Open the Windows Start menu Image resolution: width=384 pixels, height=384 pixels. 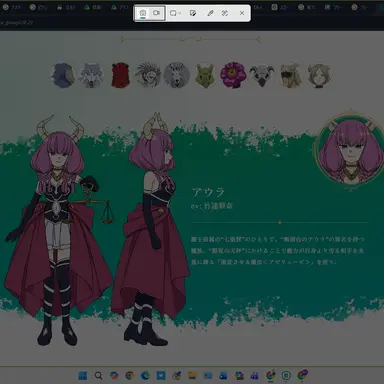pos(83,376)
